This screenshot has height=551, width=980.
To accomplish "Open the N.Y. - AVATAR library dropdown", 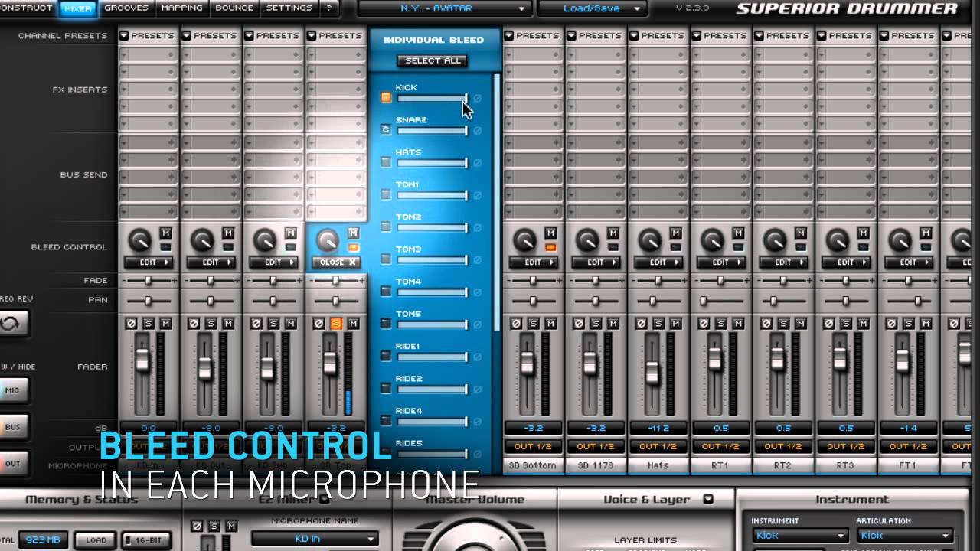I will click(x=445, y=8).
